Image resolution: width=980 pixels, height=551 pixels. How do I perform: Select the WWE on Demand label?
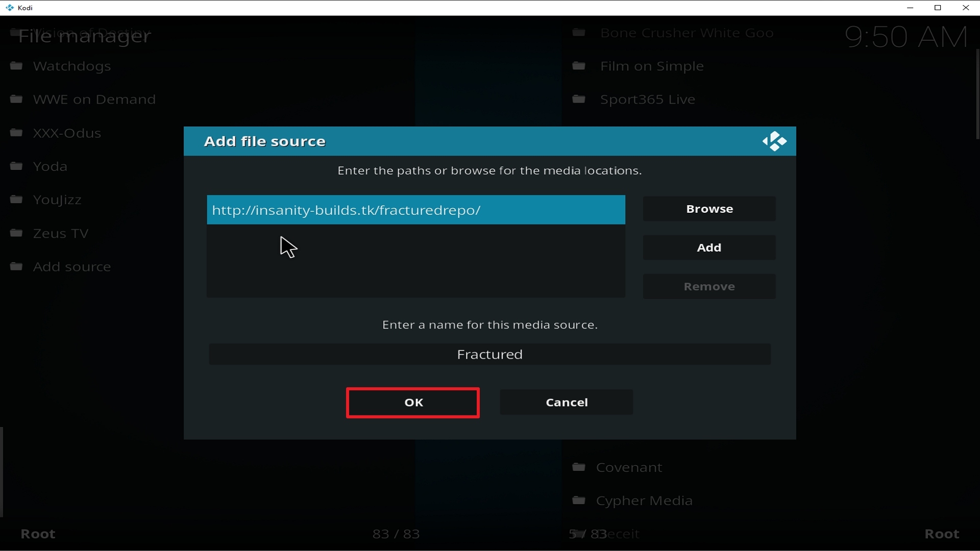94,99
